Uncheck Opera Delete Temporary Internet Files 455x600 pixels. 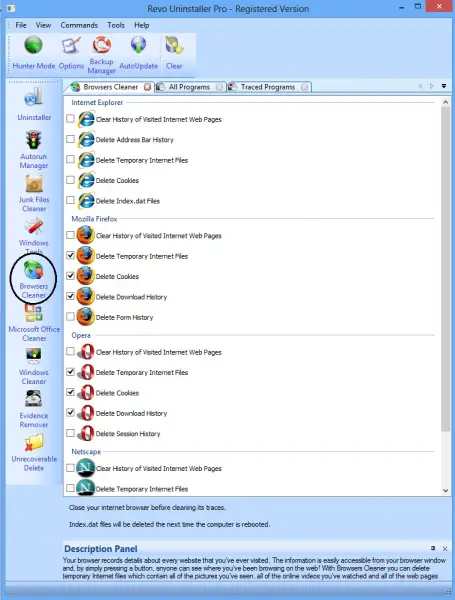point(70,372)
